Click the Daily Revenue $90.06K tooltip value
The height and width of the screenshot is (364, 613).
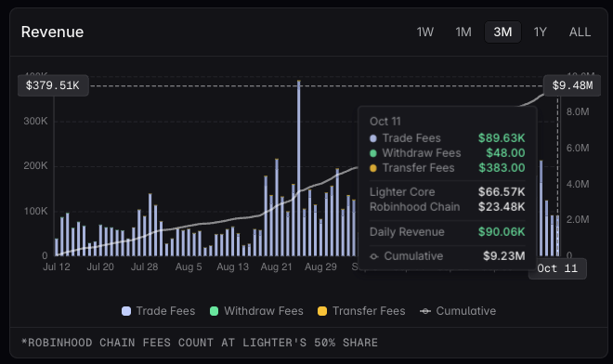pyautogui.click(x=502, y=232)
